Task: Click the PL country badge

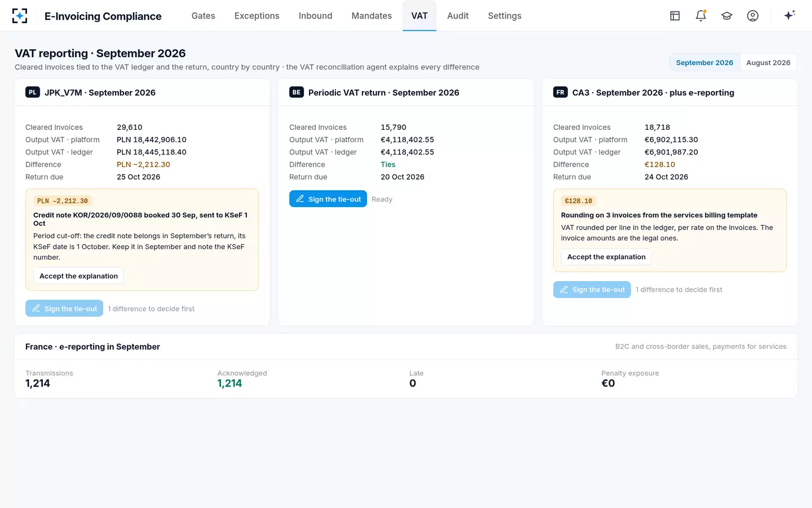Action: 33,92
